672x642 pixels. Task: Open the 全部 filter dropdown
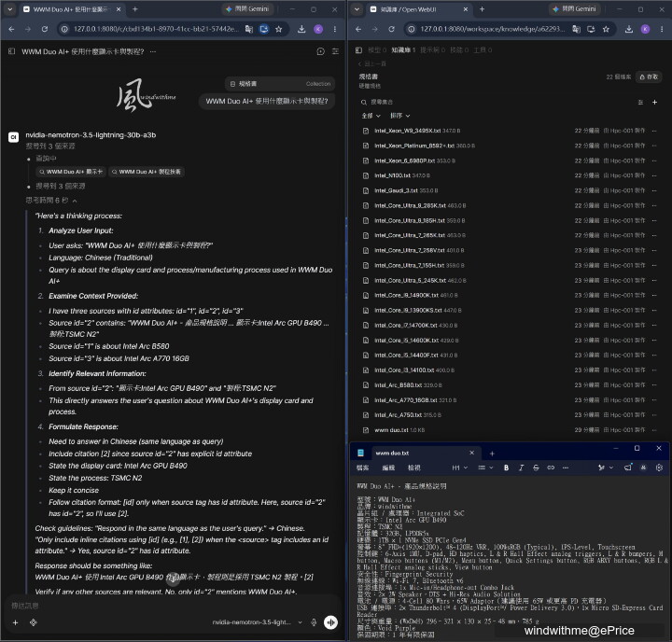coord(371,116)
